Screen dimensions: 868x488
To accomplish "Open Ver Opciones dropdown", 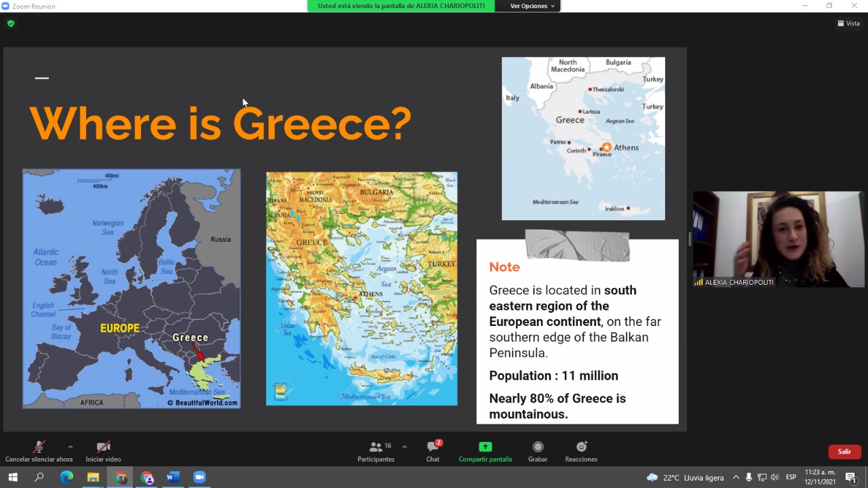I will (532, 6).
